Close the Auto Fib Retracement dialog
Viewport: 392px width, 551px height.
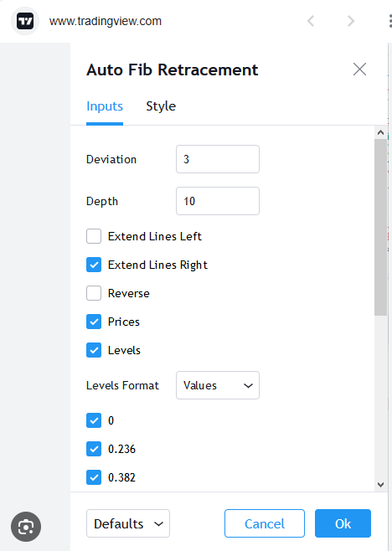point(359,70)
